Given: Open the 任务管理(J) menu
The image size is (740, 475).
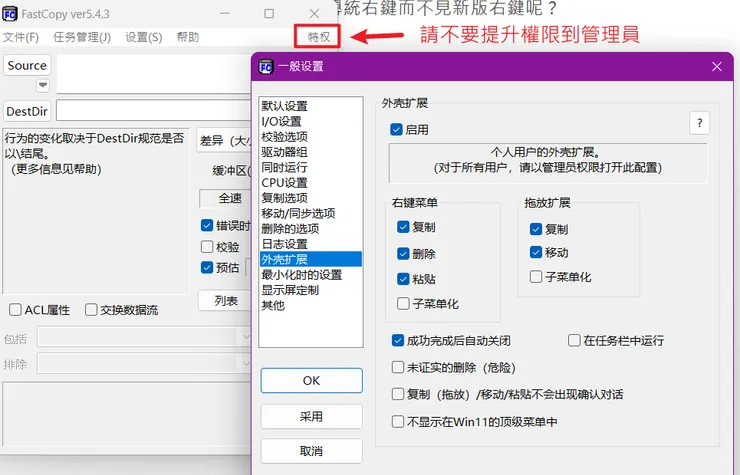Looking at the screenshot, I should [x=82, y=37].
